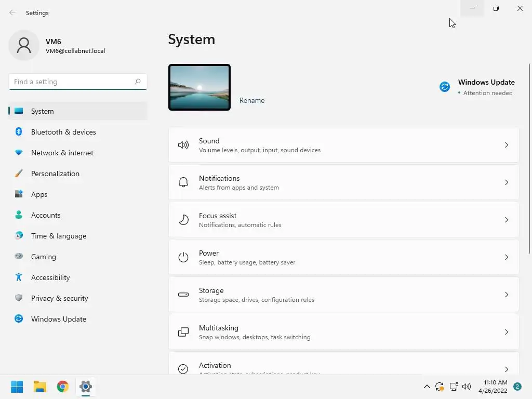Click the Accounts person icon

[x=19, y=215]
